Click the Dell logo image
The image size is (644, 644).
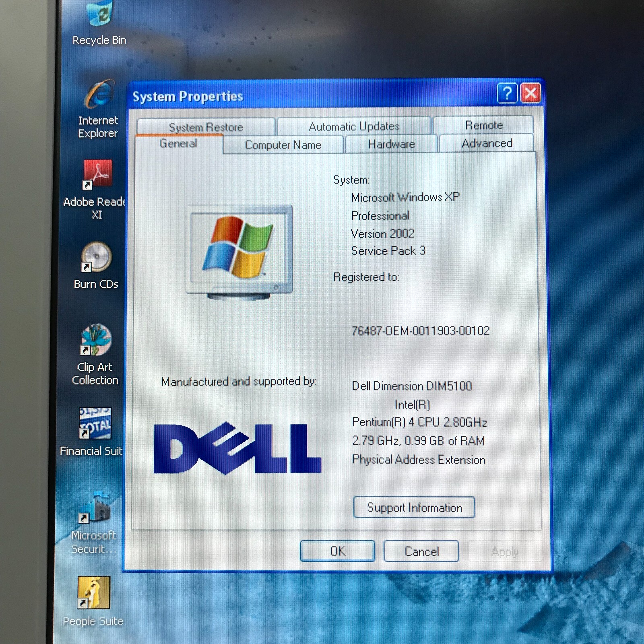(x=237, y=448)
